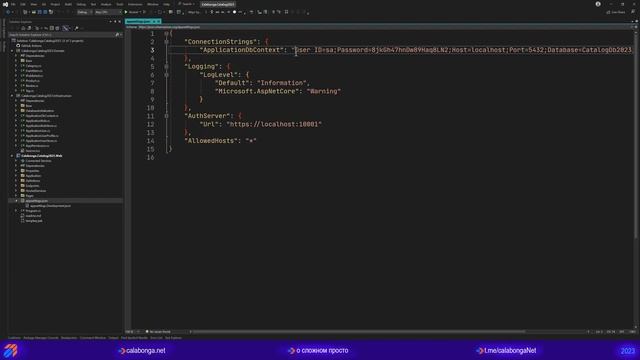640x360 pixels.
Task: Collapse AuthServer block fold toggle at line 11
Action: [166, 116]
